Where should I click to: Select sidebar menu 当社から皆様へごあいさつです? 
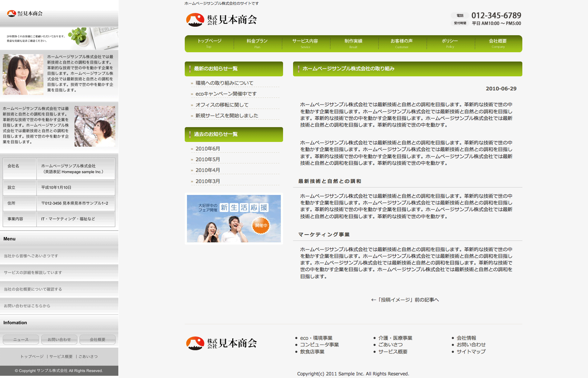click(x=31, y=256)
